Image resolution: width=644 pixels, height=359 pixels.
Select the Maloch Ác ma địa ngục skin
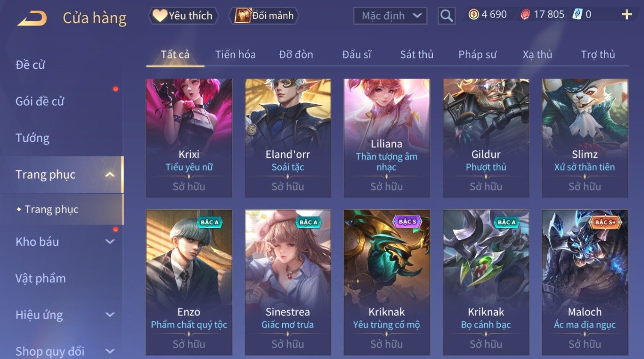(585, 282)
